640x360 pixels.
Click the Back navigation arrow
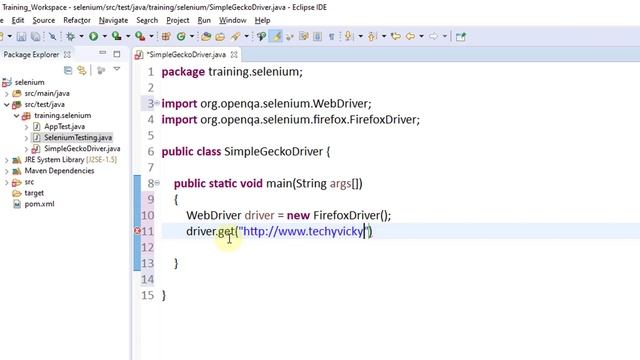click(410, 37)
